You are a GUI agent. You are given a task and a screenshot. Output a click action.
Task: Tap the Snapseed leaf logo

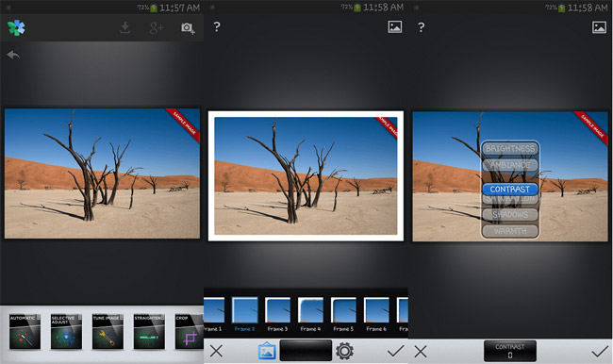click(x=16, y=27)
